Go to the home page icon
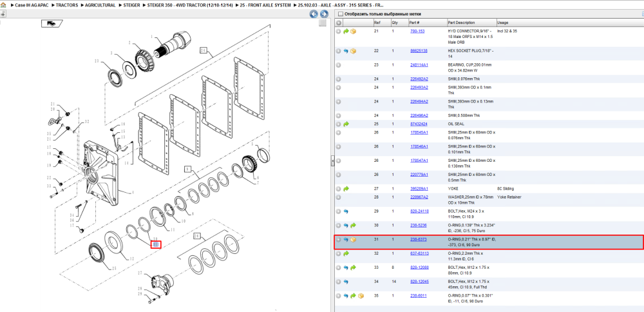The height and width of the screenshot is (312, 644). tap(3, 5)
